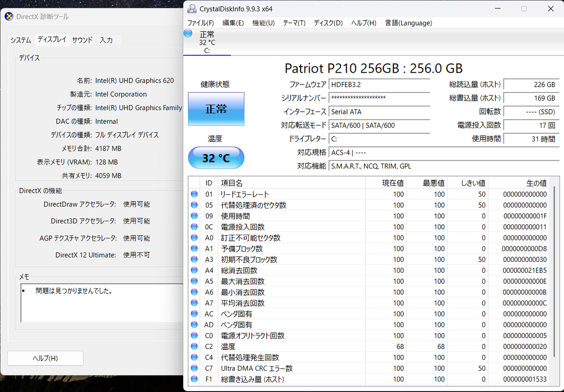Click the 項目名 column header
Image resolution: width=564 pixels, height=392 pixels.
pyautogui.click(x=291, y=183)
